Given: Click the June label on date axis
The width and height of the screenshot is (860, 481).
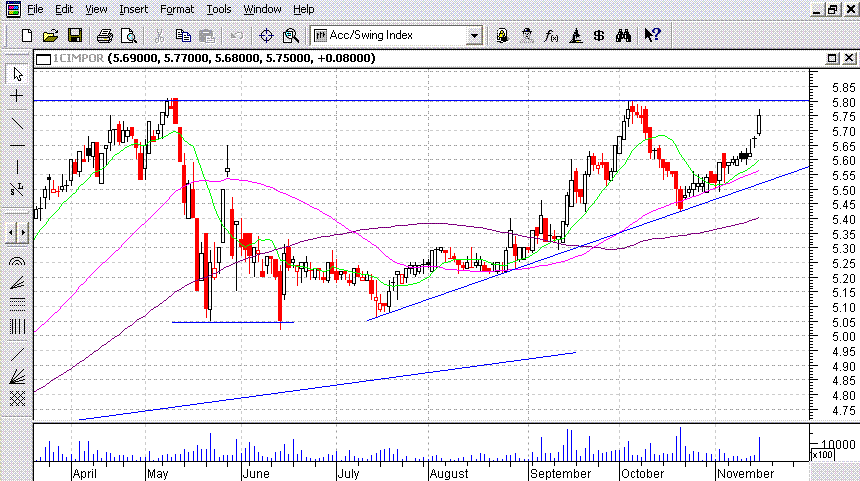Looking at the screenshot, I should 256,474.
